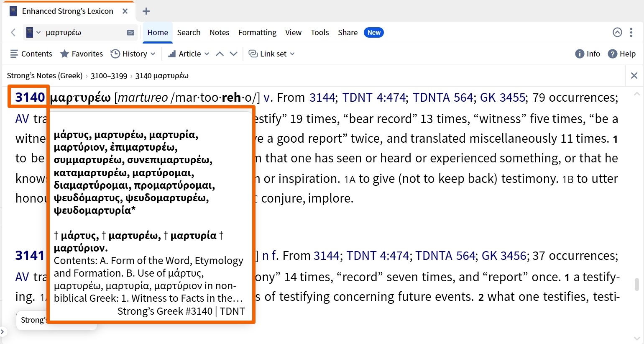
Task: Close the Enhanced Strong's Lexicon tab
Action: point(125,11)
